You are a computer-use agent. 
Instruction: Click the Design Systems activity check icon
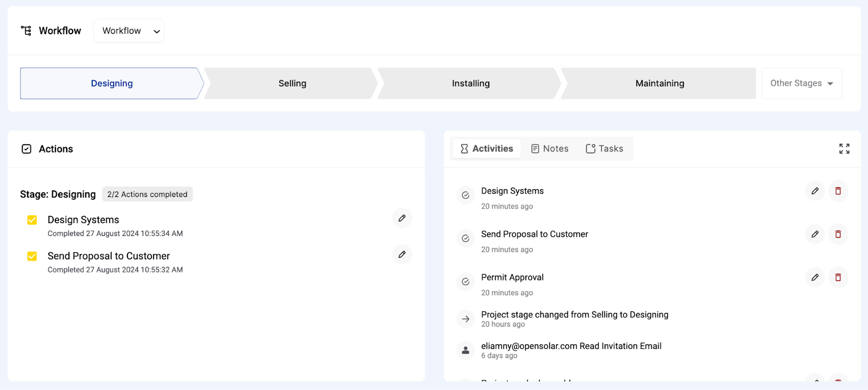tap(465, 195)
